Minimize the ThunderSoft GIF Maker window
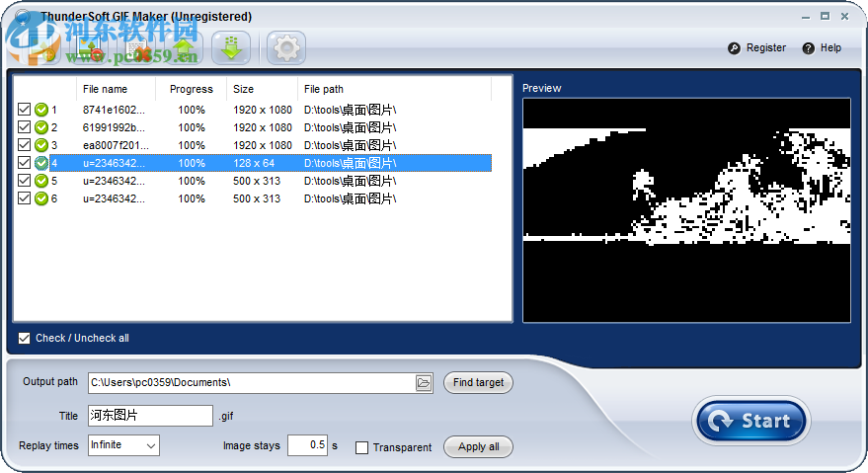The height and width of the screenshot is (473, 868). pos(806,17)
